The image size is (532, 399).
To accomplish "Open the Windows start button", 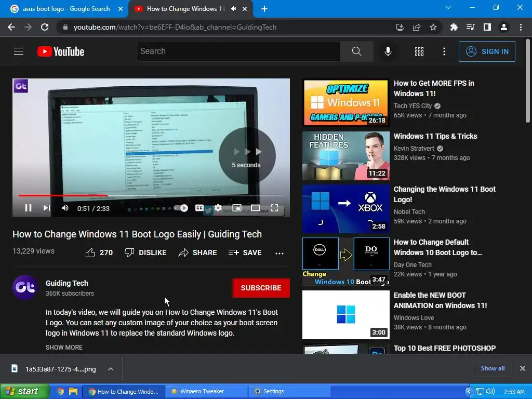I will tap(24, 391).
